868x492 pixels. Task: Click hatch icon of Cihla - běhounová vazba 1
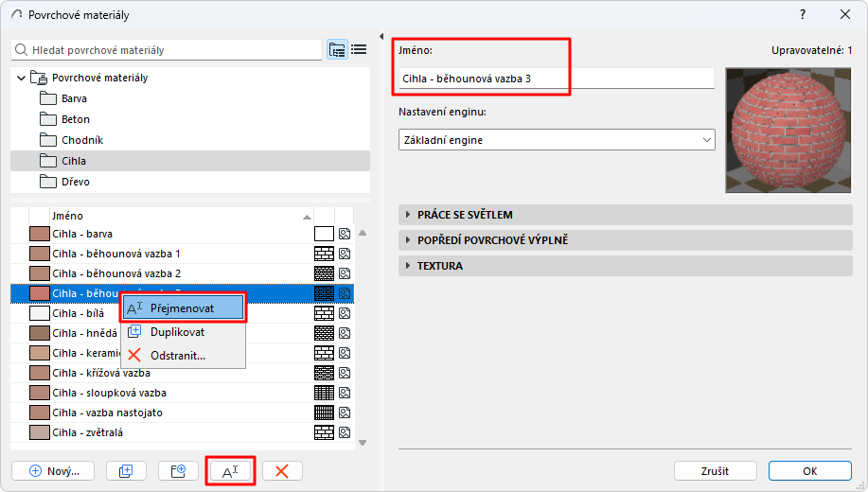(x=324, y=254)
